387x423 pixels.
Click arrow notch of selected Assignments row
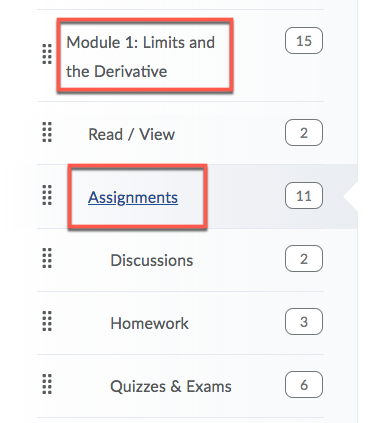point(351,197)
